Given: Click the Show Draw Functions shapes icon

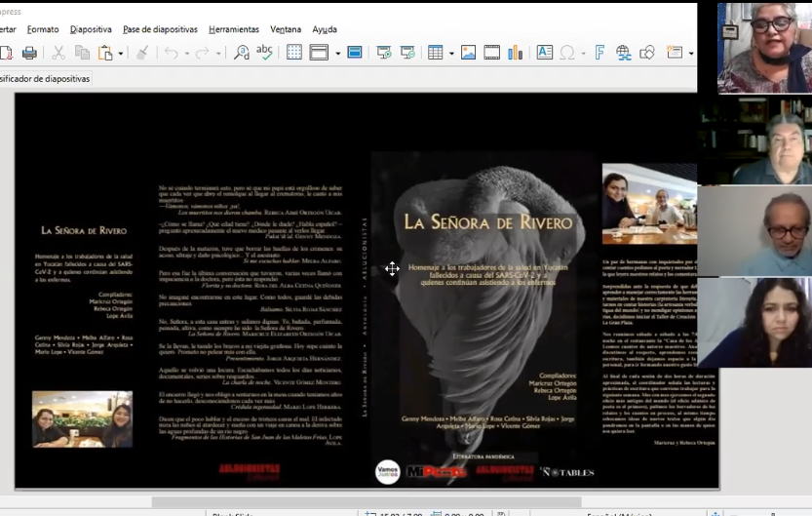Looking at the screenshot, I should [647, 53].
